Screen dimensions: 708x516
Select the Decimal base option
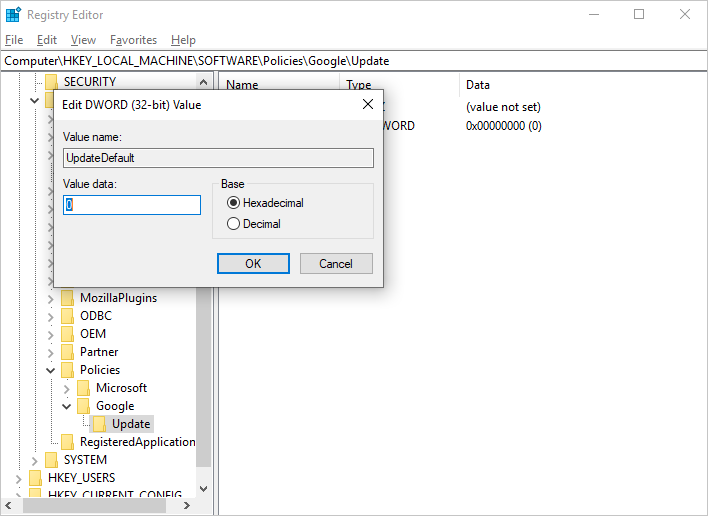pyautogui.click(x=234, y=224)
